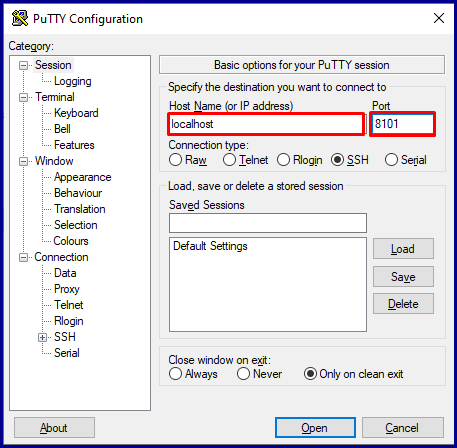Screen dimensions: 457x448
Task: Collapse the Session tree node
Action: click(x=23, y=65)
